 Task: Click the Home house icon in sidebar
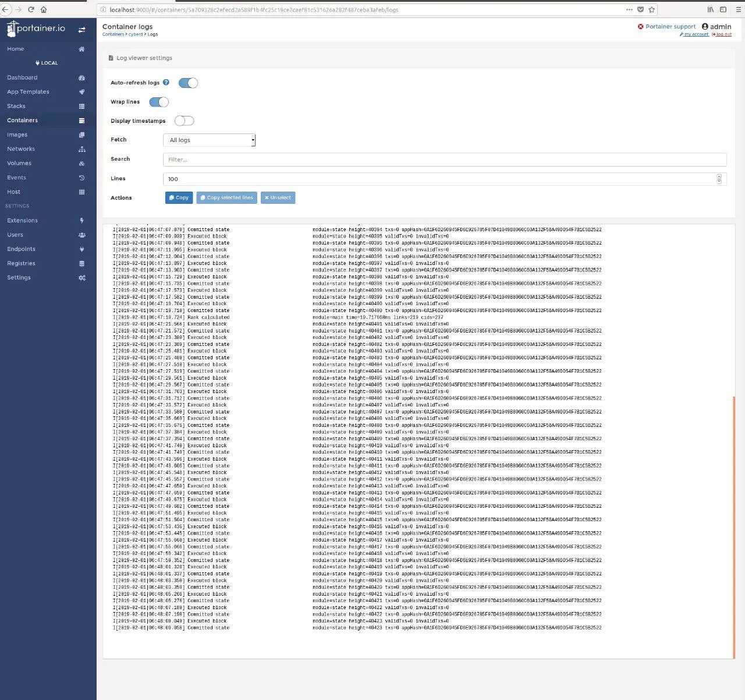[x=81, y=49]
